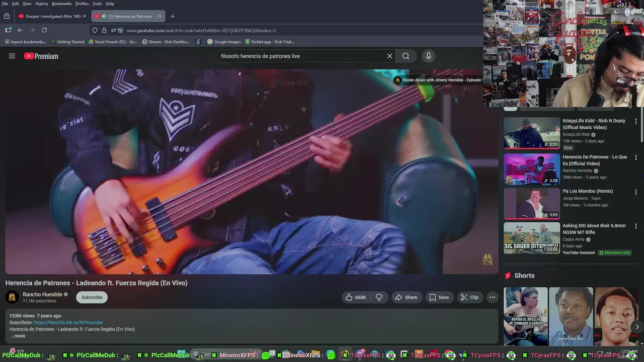Go back in browser history
The image size is (644, 362).
20,30
